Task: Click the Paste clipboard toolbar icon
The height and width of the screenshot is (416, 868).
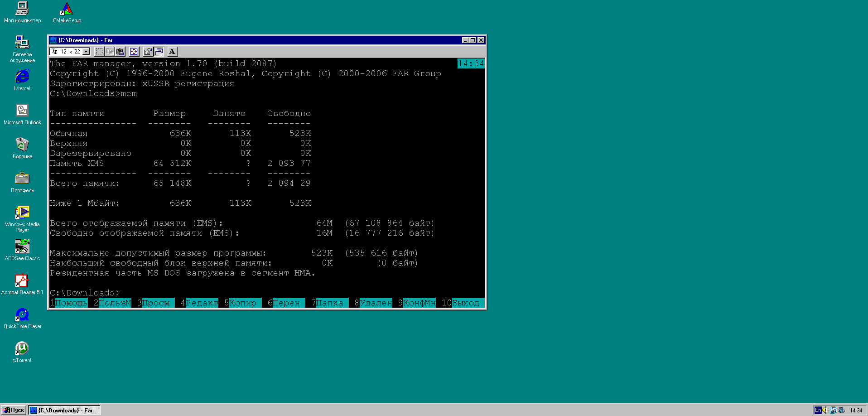Action: (x=120, y=52)
